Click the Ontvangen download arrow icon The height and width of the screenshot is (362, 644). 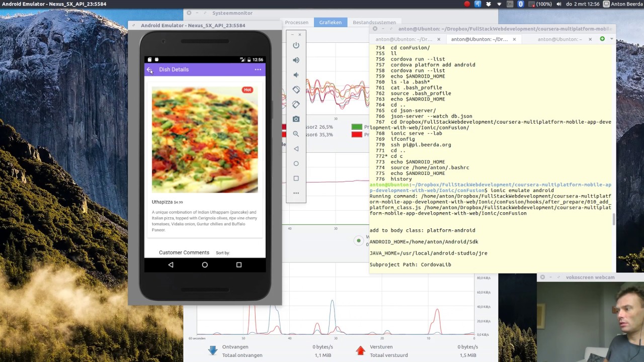point(212,350)
